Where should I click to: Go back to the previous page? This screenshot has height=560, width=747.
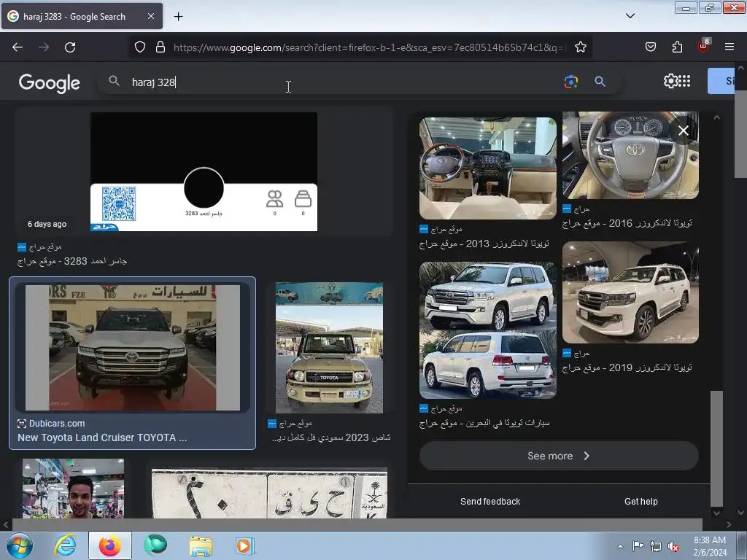point(18,47)
